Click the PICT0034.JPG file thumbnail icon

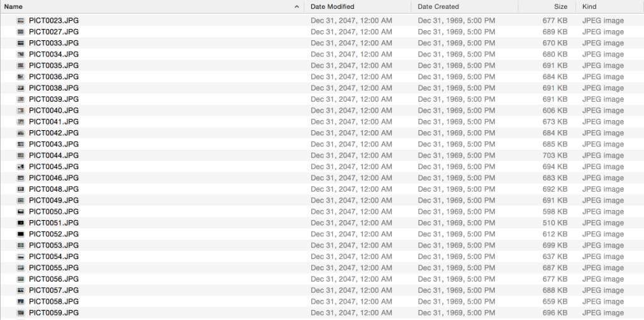tap(21, 54)
